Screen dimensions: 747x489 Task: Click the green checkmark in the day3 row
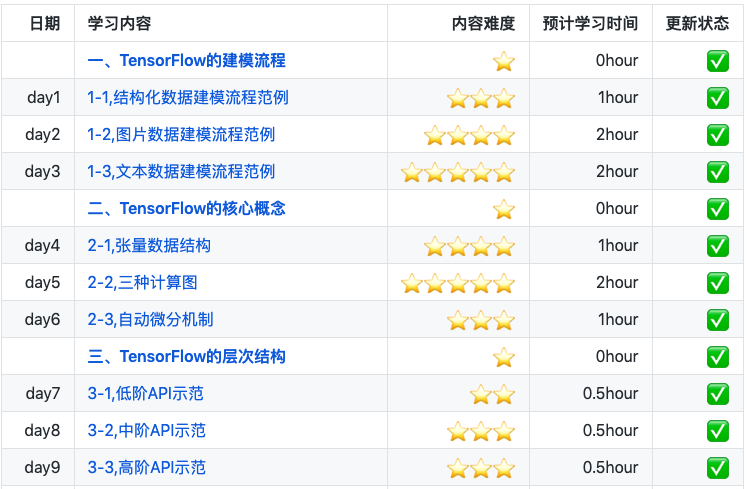718,172
